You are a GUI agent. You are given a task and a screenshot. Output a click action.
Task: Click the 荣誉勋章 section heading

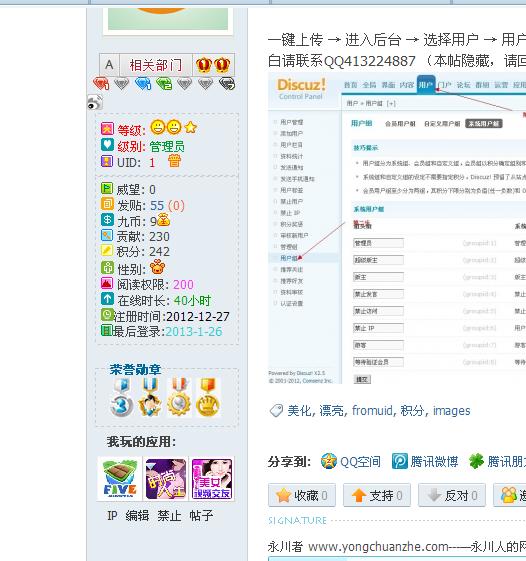[135, 370]
